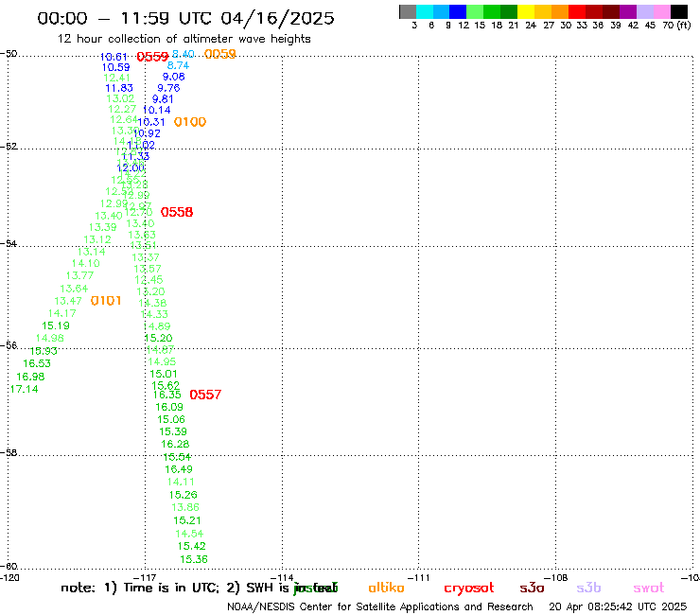
Task: Select the s3a satellite legend label
Action: 532,588
